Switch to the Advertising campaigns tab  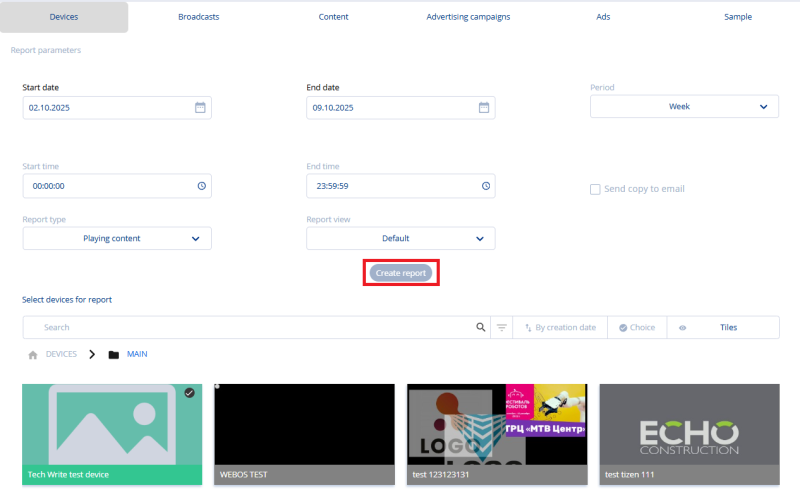[468, 17]
